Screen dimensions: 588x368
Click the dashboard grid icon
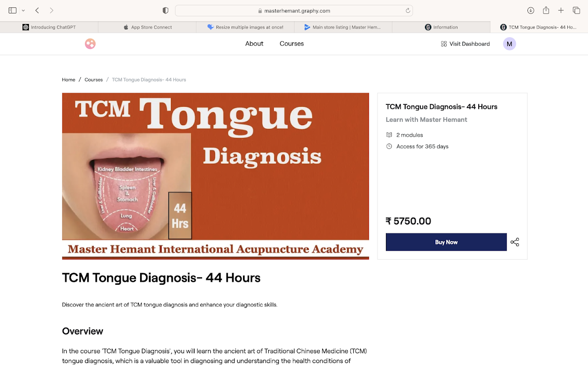click(444, 44)
